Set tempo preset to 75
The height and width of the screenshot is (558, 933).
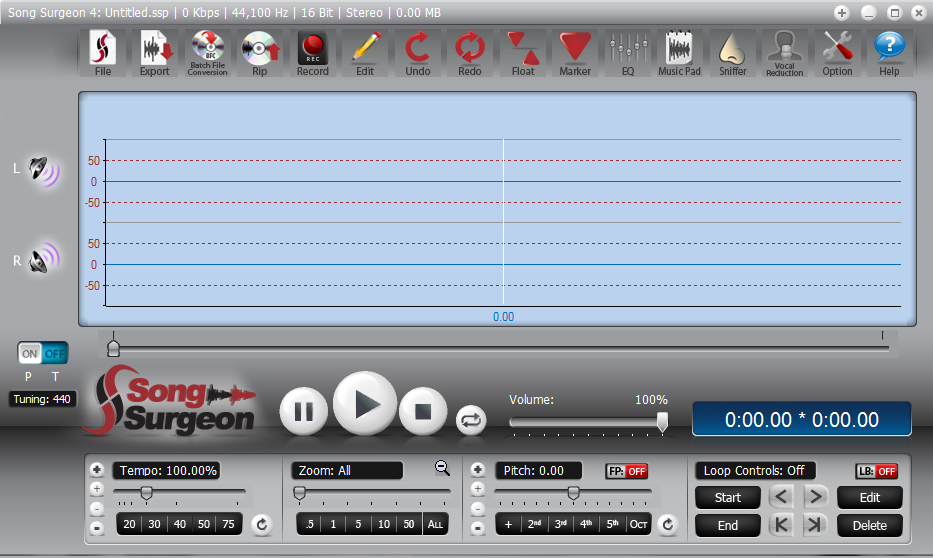tap(228, 524)
